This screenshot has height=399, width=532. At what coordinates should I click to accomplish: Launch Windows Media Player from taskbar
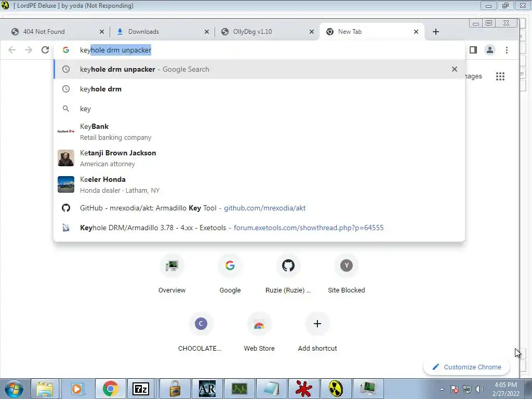(77, 389)
